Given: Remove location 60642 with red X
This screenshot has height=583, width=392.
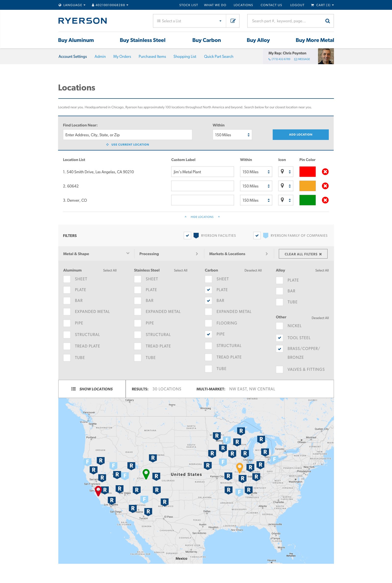Looking at the screenshot, I should [x=325, y=186].
